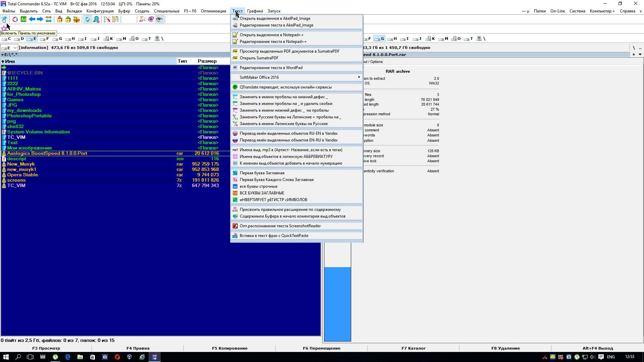Image resolution: width=644 pixels, height=362 pixels.
Task: Click AkelPad_Image icon beside Открыть выделенное
Action: click(x=235, y=18)
